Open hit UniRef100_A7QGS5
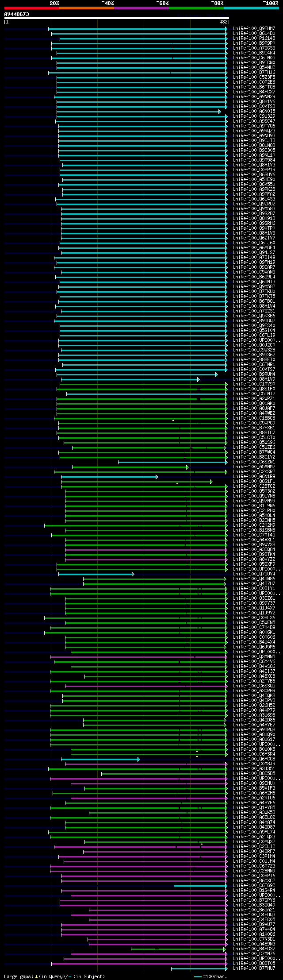This screenshot has height=980, width=283. coord(254,48)
